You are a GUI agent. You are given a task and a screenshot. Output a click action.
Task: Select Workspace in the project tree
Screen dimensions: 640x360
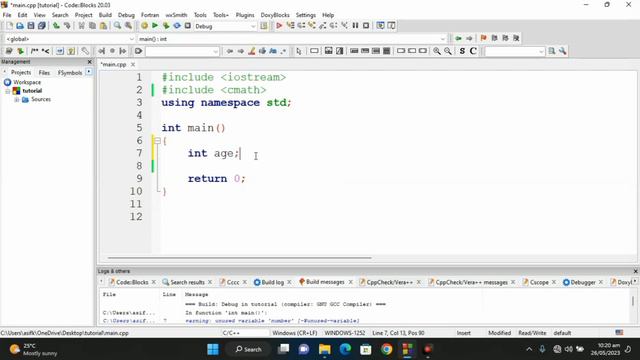coord(27,82)
